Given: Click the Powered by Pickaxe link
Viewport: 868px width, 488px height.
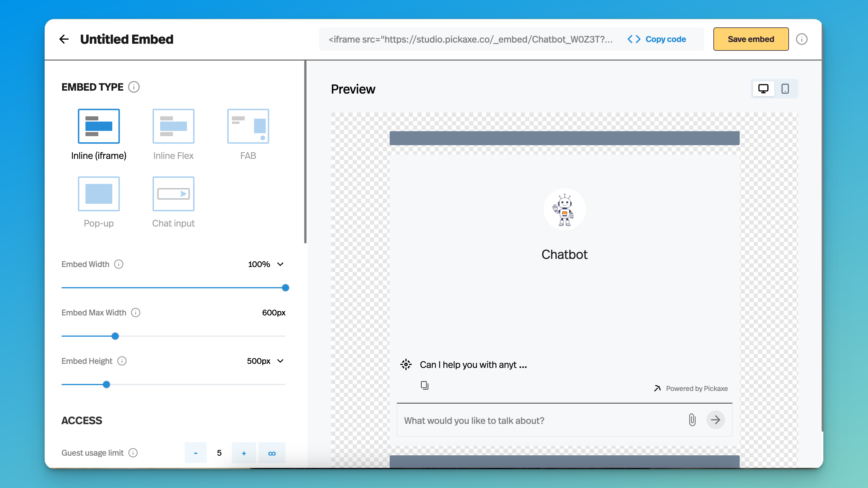Looking at the screenshot, I should [x=696, y=388].
